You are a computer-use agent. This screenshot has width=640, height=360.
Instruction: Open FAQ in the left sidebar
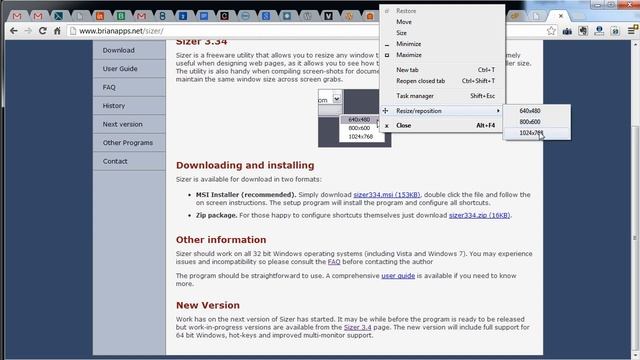(x=129, y=87)
